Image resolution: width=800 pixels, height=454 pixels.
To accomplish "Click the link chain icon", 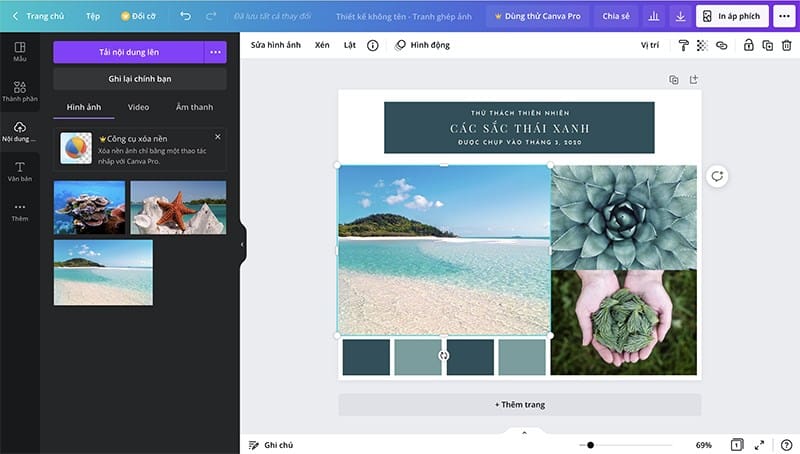I will tap(721, 45).
